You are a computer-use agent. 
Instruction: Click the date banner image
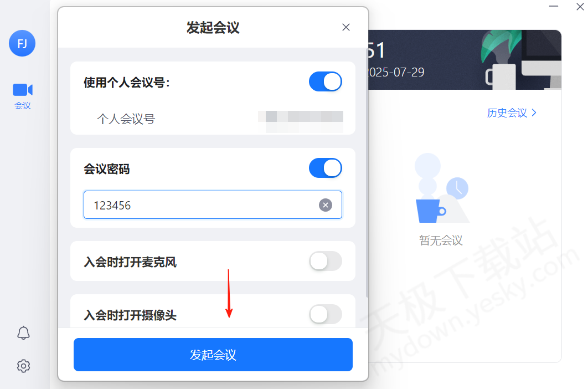(465, 60)
